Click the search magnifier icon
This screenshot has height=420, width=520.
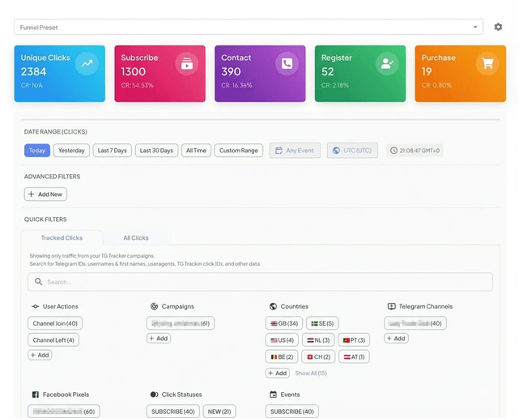point(39,282)
